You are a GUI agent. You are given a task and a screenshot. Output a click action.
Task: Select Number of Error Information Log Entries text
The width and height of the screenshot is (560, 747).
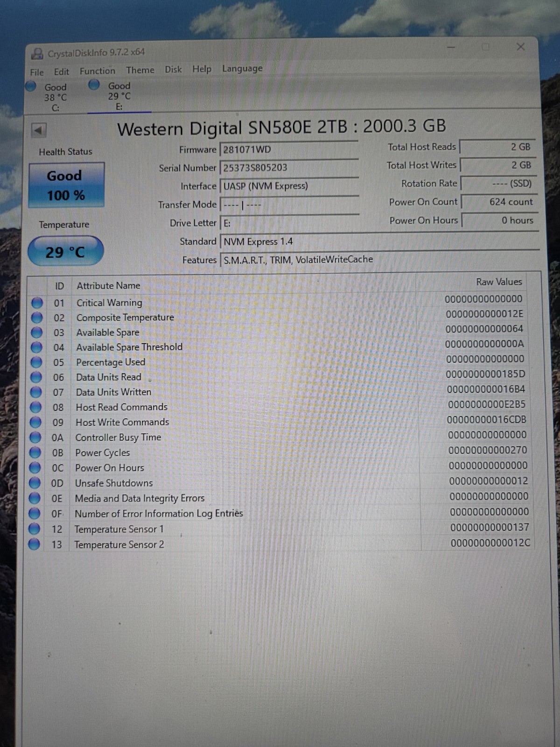click(159, 514)
